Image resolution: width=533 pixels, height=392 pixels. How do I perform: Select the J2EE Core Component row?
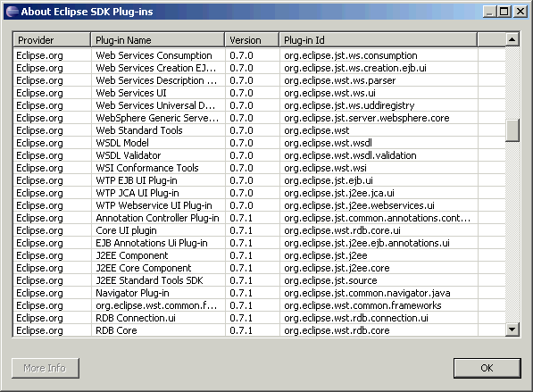coord(260,268)
